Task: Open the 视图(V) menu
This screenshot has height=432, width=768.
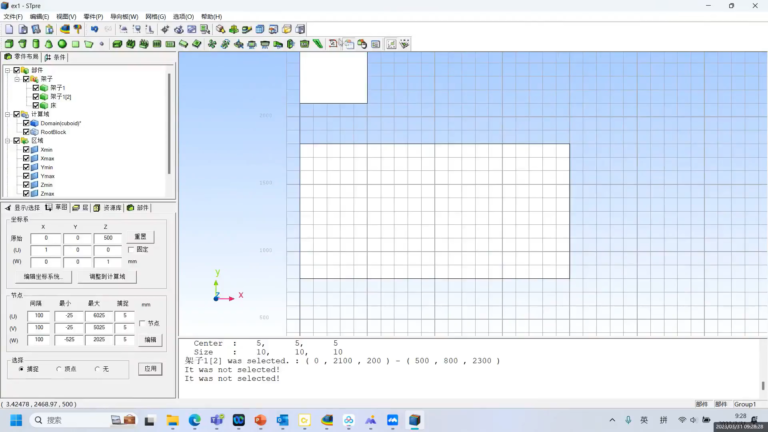Action: [x=66, y=17]
